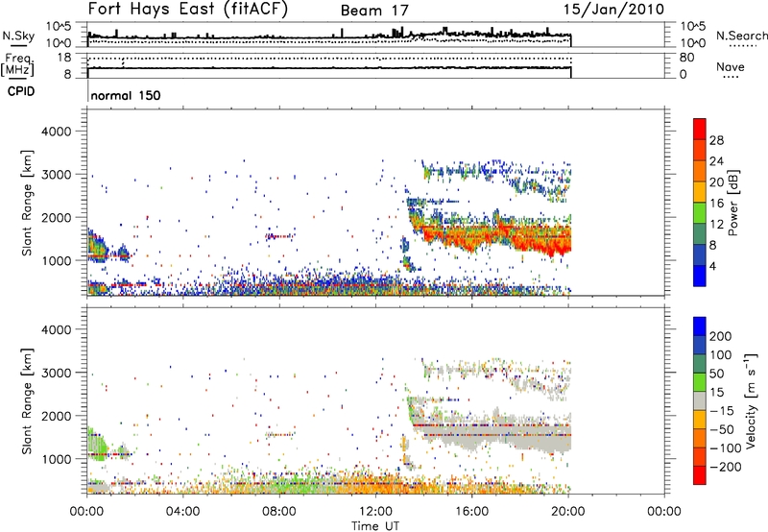
Task: Click the "Power [dB]" colorbar title
Action: [732, 203]
